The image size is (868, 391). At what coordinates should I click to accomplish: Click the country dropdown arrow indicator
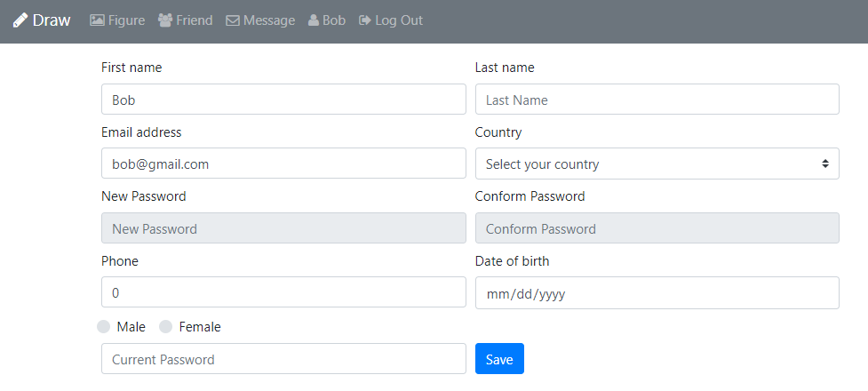(x=825, y=164)
